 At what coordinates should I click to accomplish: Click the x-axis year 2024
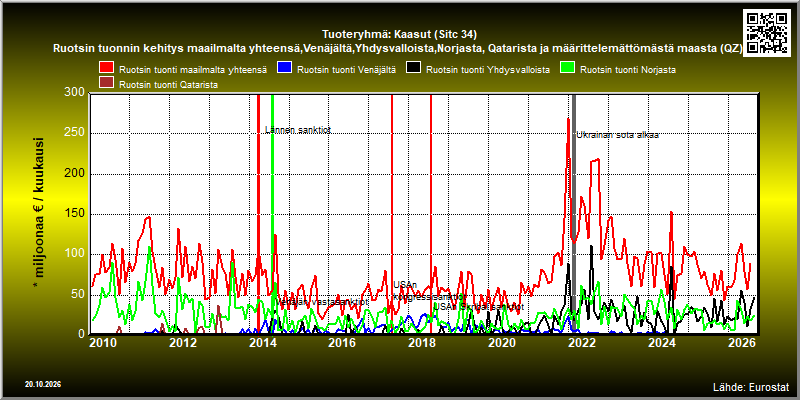662,342
